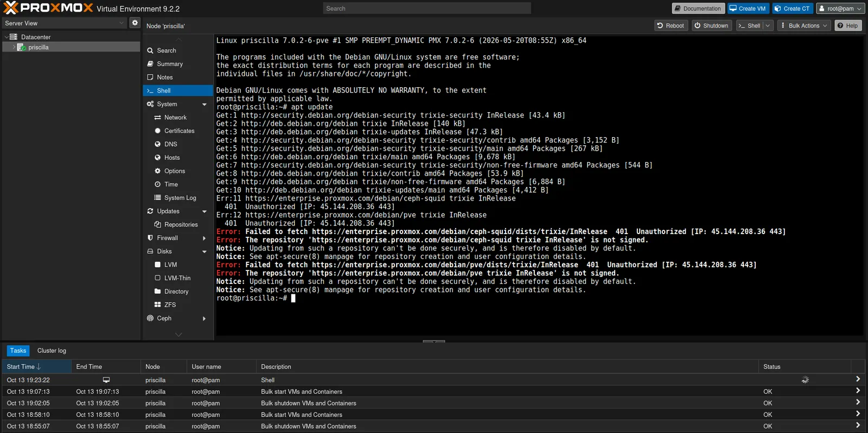Click the Help button
The image size is (868, 433).
click(x=848, y=25)
